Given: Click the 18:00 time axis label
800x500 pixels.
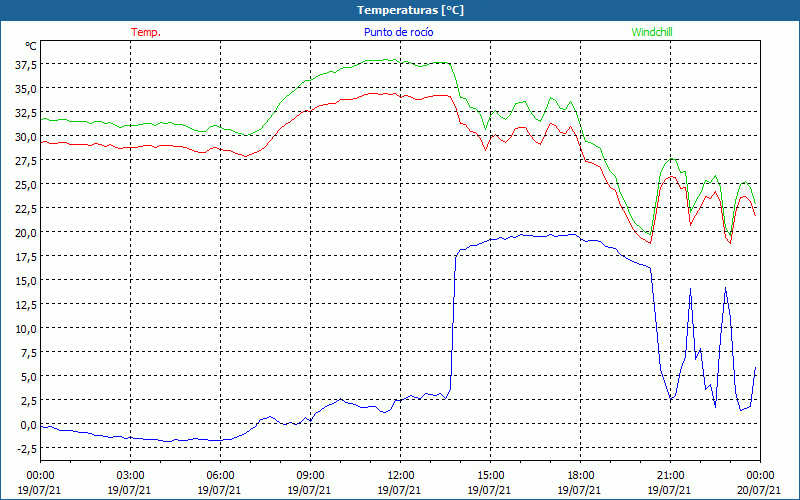Looking at the screenshot, I should click(580, 476).
